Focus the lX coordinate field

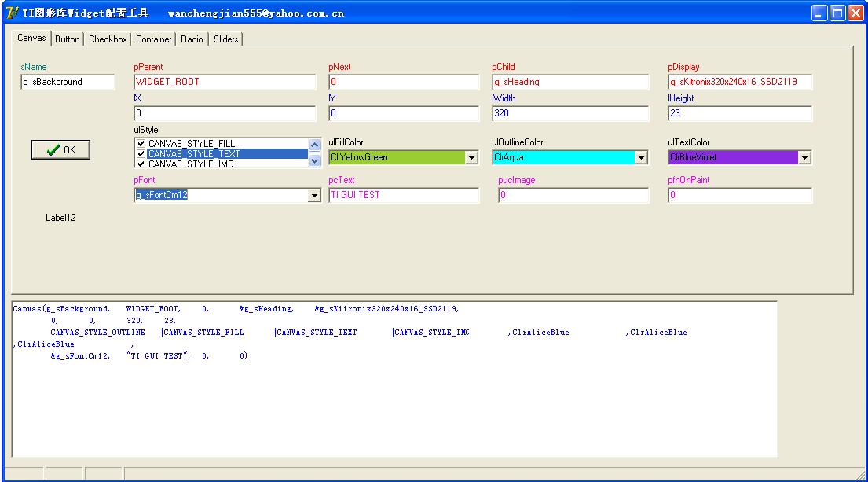tap(225, 113)
